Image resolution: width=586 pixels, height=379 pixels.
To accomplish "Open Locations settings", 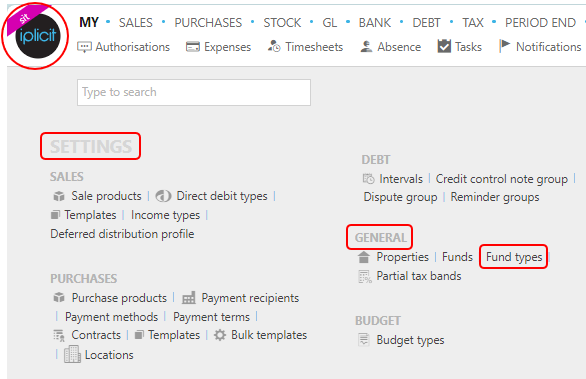I will point(109,355).
